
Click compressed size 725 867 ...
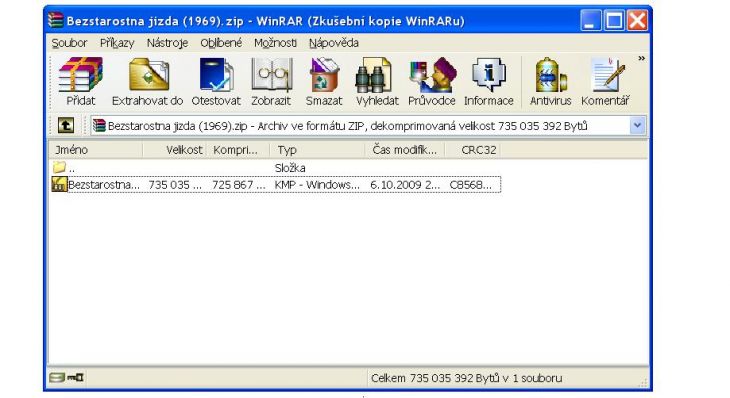coord(238,185)
